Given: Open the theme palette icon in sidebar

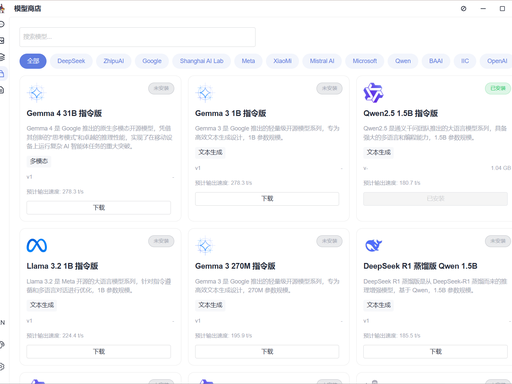Looking at the screenshot, I should pos(2,345).
